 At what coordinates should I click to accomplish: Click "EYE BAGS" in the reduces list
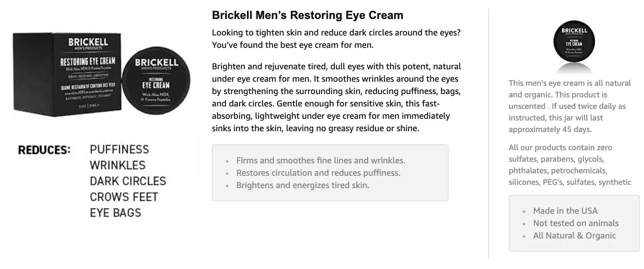coord(115,213)
